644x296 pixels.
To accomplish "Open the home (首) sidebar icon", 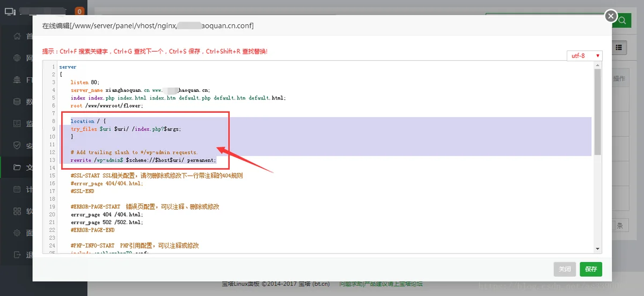I will tap(17, 36).
